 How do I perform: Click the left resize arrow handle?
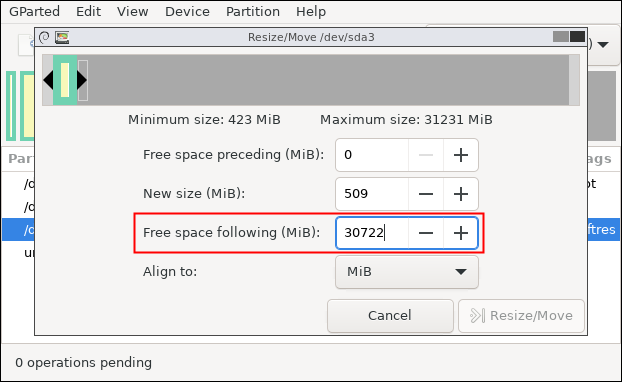(x=48, y=80)
